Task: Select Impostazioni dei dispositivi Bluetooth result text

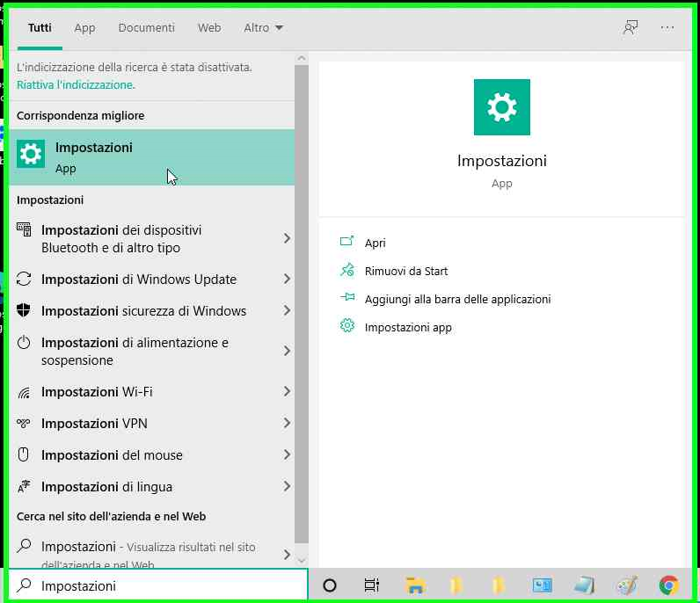Action: coord(121,239)
